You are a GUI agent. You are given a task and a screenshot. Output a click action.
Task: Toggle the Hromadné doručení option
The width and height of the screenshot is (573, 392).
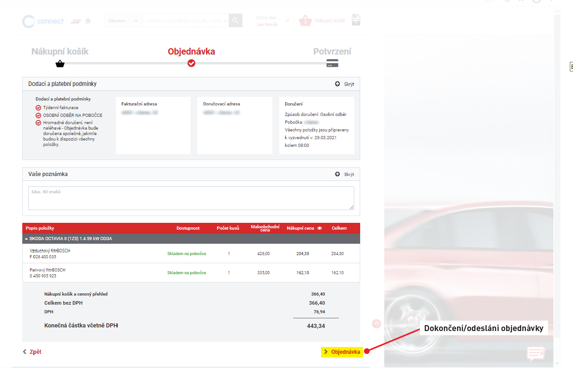(38, 123)
